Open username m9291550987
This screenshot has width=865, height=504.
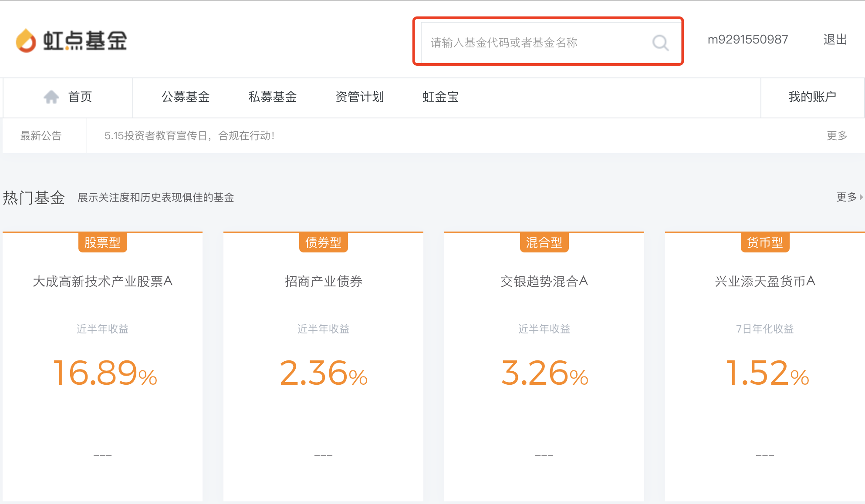(x=748, y=40)
